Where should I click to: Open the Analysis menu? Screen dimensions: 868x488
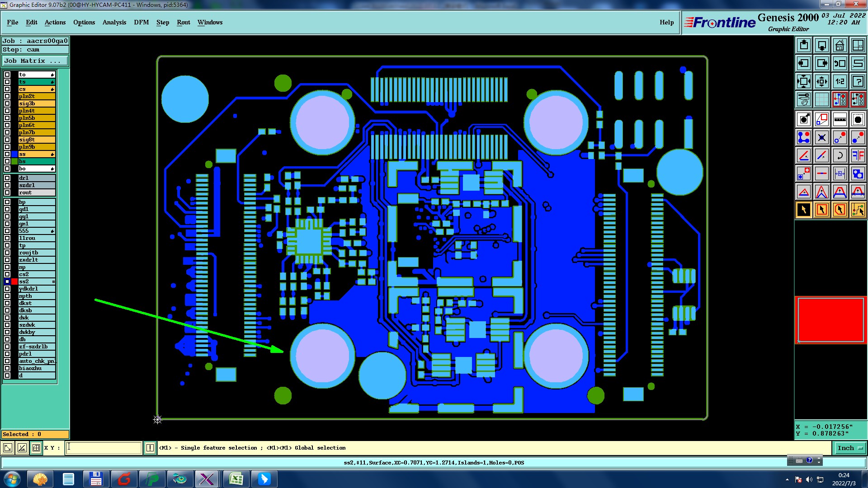tap(114, 22)
